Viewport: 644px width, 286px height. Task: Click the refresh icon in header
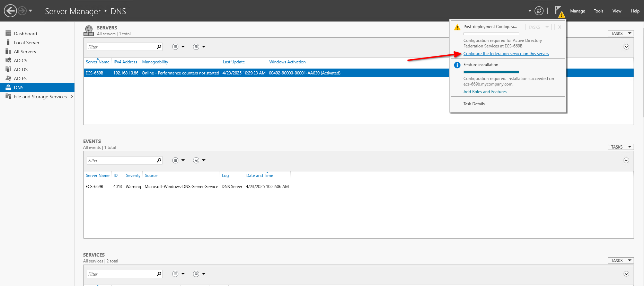click(x=539, y=11)
